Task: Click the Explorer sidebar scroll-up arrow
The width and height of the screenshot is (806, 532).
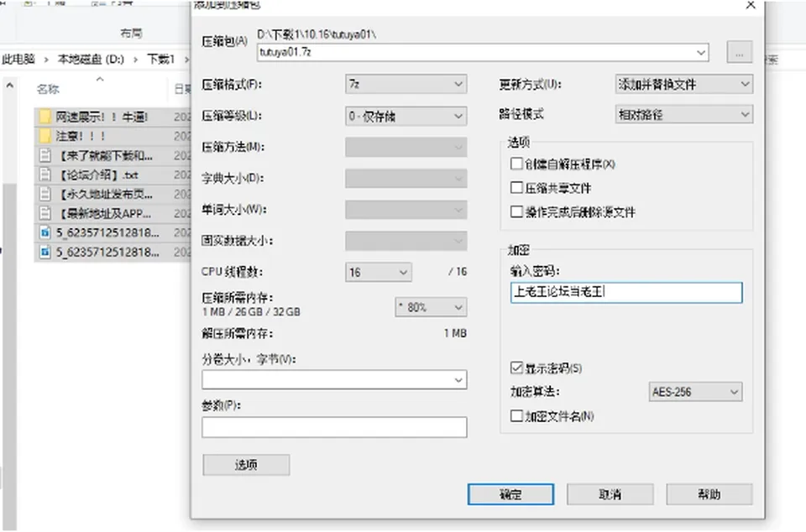Action: point(10,86)
